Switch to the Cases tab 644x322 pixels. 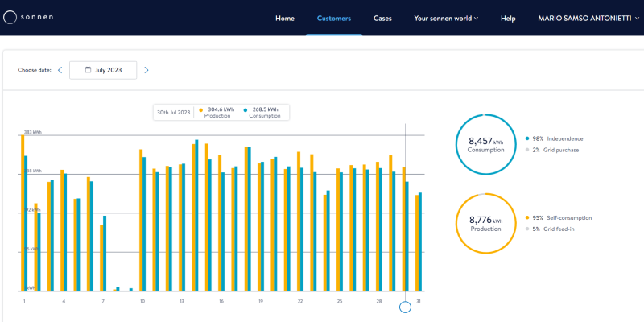click(382, 18)
